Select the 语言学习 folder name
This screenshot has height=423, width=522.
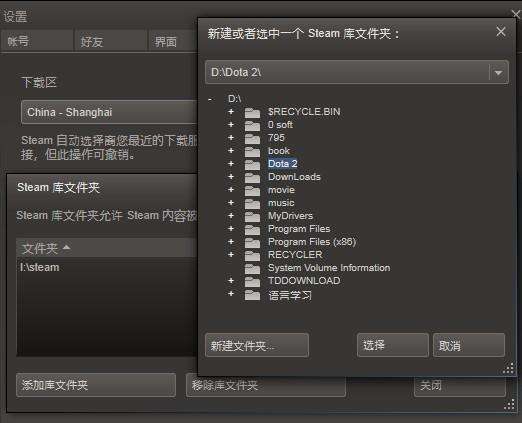click(x=290, y=295)
